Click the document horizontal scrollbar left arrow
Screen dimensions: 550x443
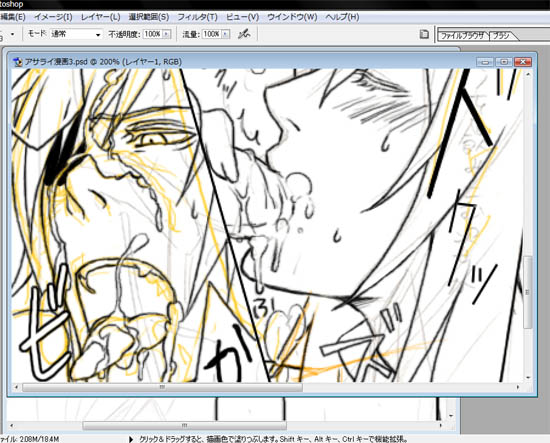tap(16, 387)
